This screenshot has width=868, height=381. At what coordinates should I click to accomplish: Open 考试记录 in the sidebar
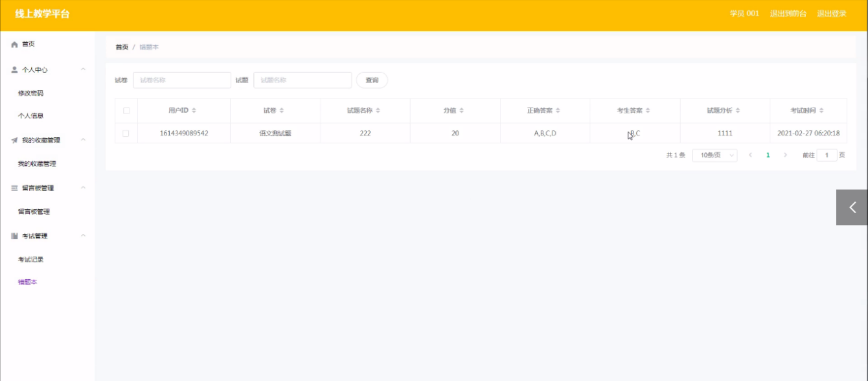pos(30,260)
